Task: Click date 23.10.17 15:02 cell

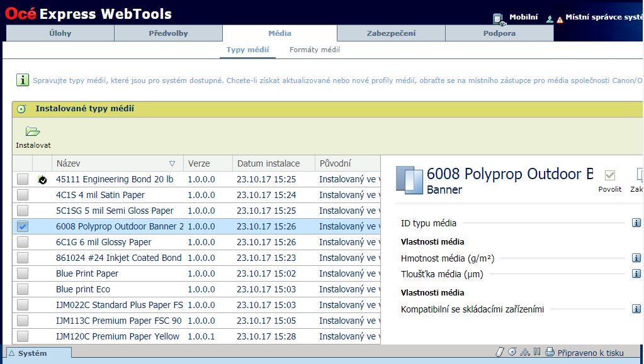Action: 266,273
